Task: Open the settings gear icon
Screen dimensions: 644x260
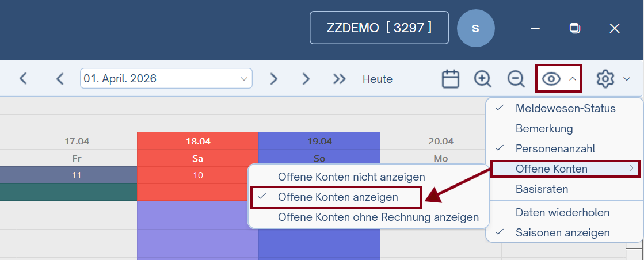Action: (x=605, y=79)
